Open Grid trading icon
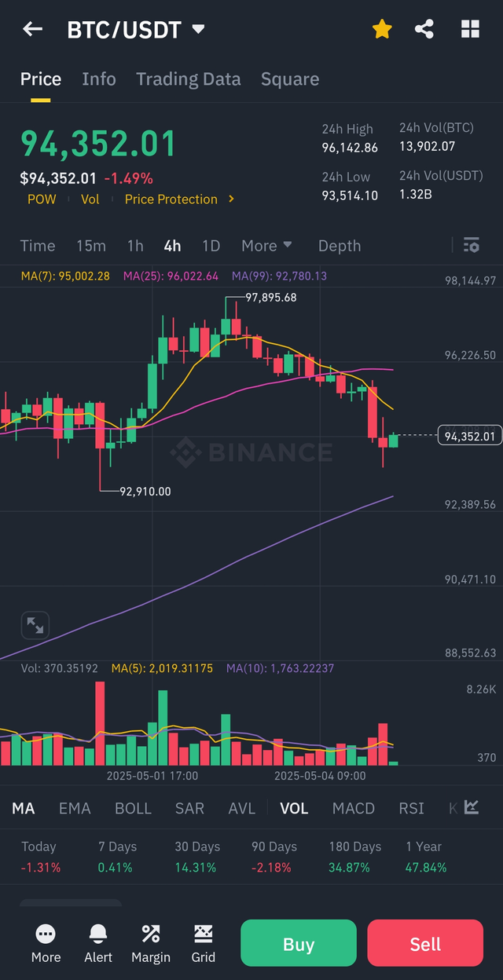503x980 pixels. [x=203, y=943]
